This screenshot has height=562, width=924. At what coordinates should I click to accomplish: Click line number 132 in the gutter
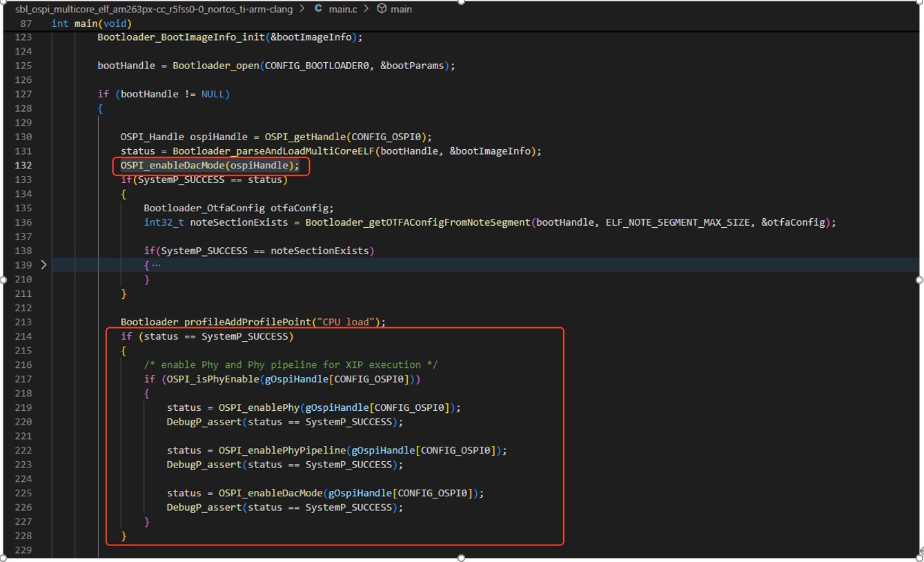pyautogui.click(x=23, y=165)
